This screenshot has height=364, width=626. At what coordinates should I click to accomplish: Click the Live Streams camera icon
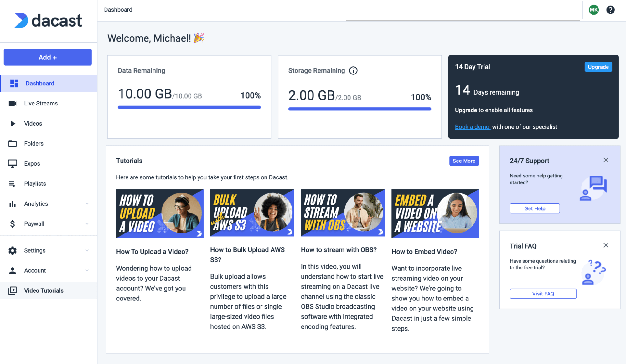(13, 104)
